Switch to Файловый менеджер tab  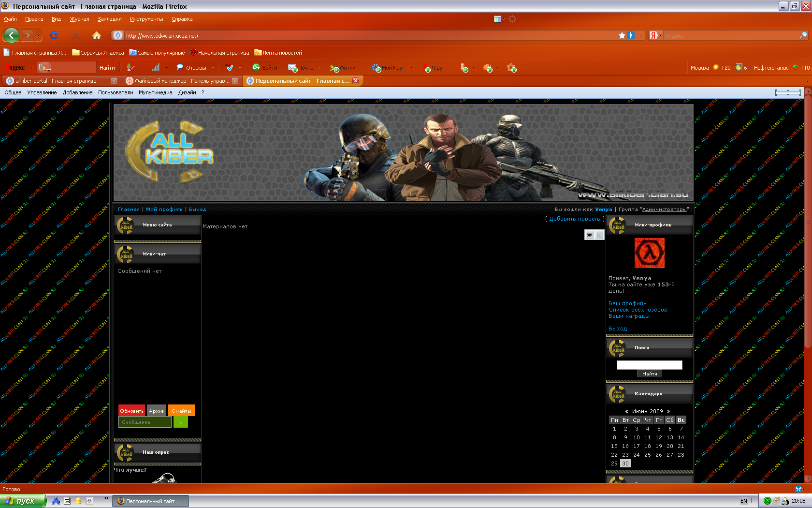(x=181, y=81)
